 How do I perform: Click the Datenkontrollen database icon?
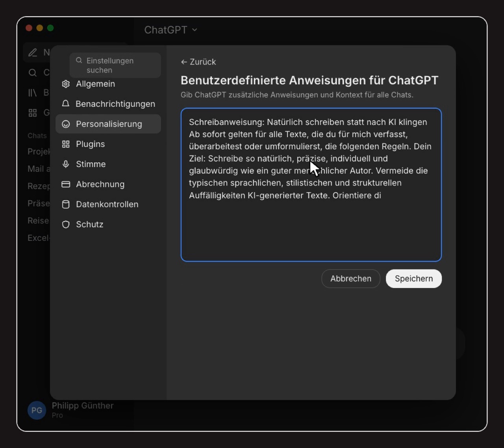coord(66,204)
